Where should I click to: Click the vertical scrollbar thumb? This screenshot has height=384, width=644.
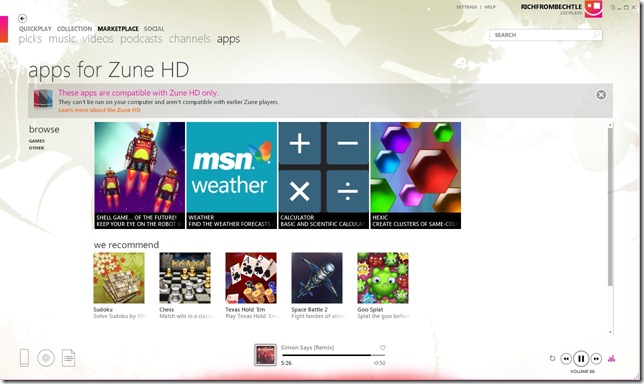click(610, 207)
